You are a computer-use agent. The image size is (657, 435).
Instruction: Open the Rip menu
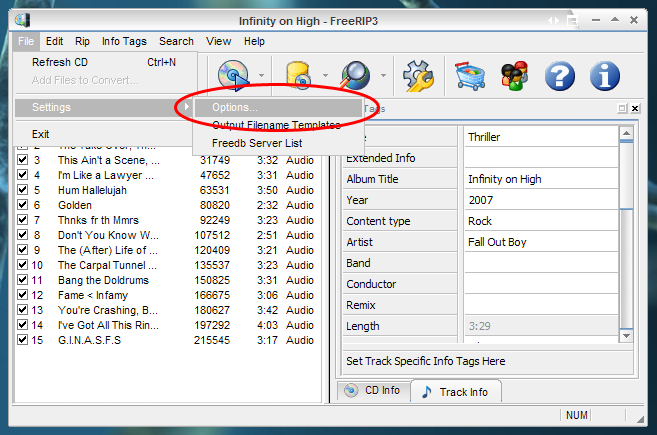click(x=82, y=41)
